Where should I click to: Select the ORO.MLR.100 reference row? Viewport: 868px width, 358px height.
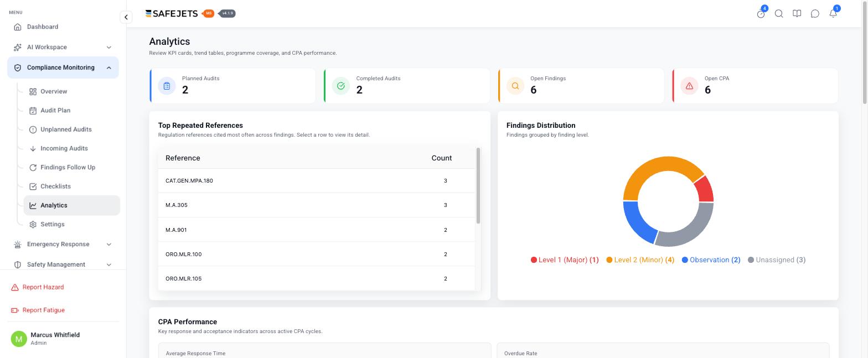tap(317, 254)
